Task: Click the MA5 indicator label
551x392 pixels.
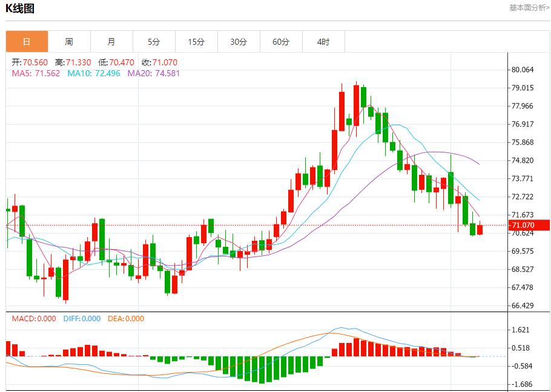Action: coord(36,73)
